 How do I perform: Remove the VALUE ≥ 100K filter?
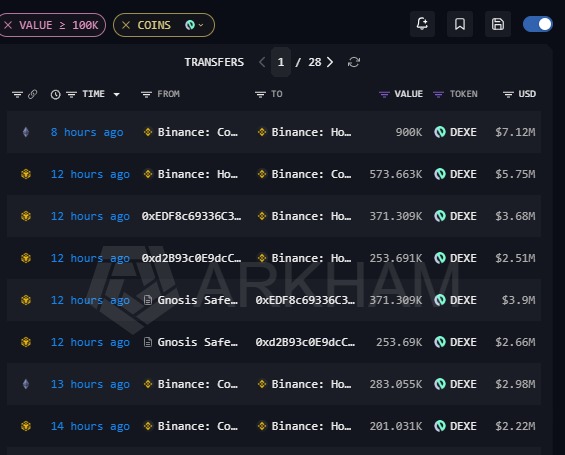[8, 25]
